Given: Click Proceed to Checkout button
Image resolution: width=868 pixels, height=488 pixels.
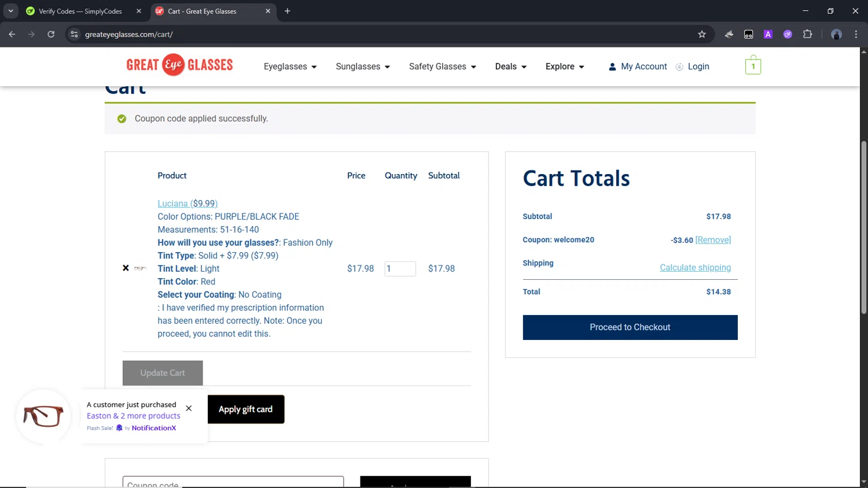Looking at the screenshot, I should coord(630,327).
